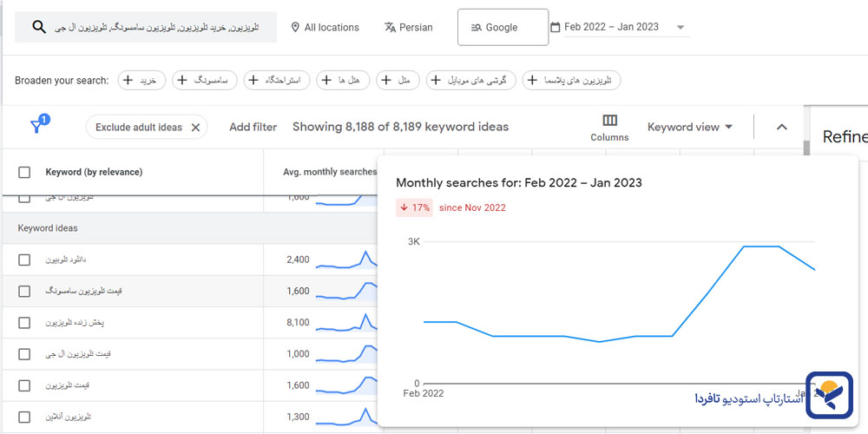
Task: Click the 17% decrease badge in chart popup
Action: pyautogui.click(x=414, y=207)
